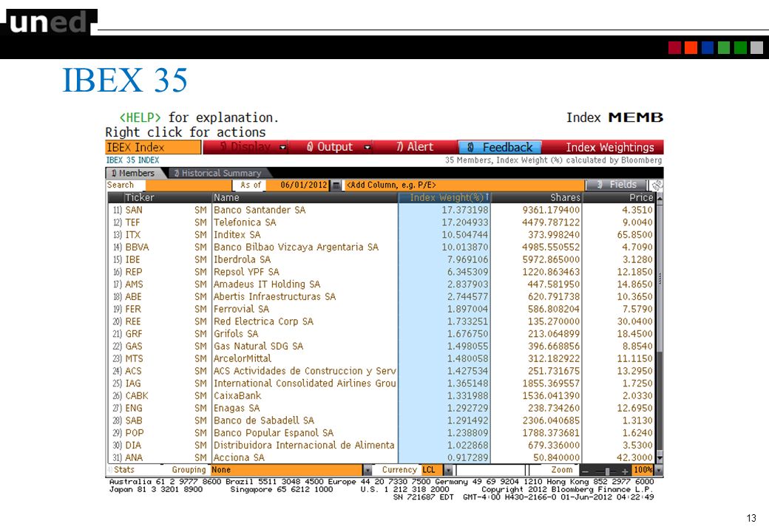The height and width of the screenshot is (532, 769).
Task: Open the Display dropdown arrow
Action: coord(283,148)
